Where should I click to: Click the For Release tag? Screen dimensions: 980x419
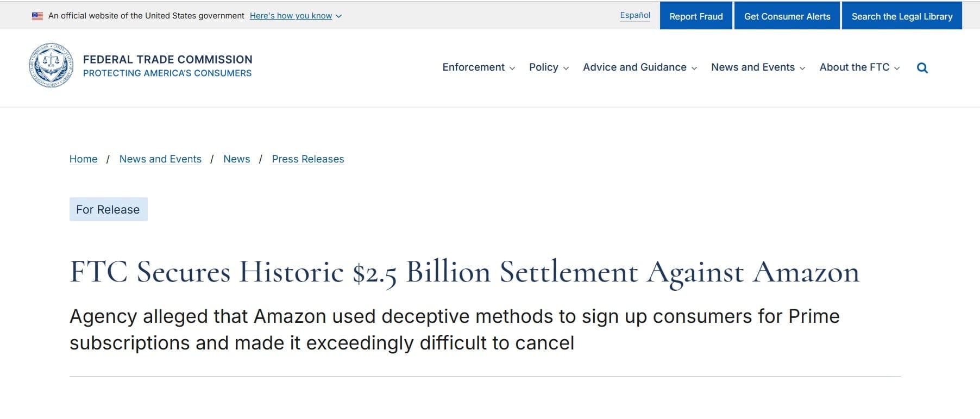(108, 210)
